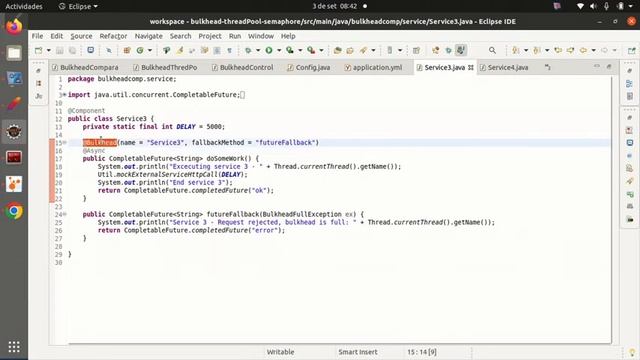The image size is (640, 360).
Task: Switch to the BulkheadControl editor tab
Action: (x=242, y=67)
